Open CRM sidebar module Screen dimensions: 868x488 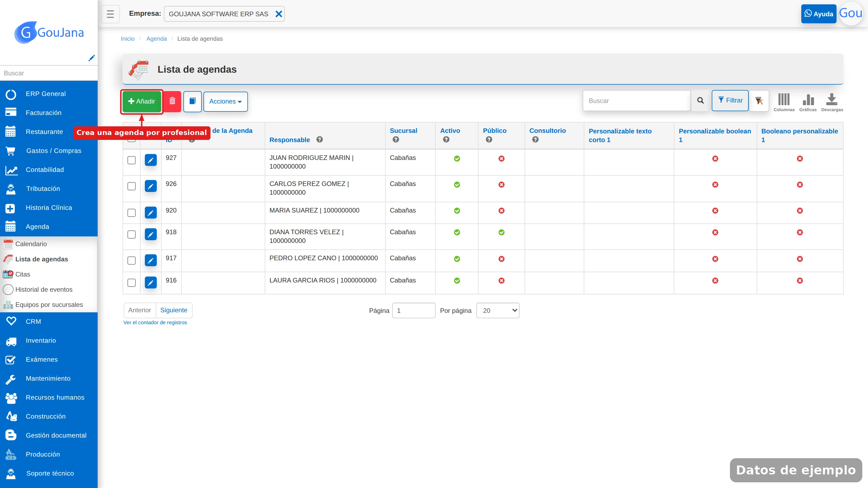point(49,322)
